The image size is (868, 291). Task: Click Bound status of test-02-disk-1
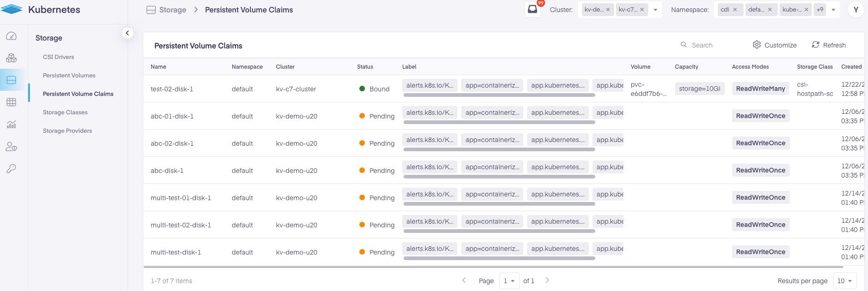coord(374,89)
